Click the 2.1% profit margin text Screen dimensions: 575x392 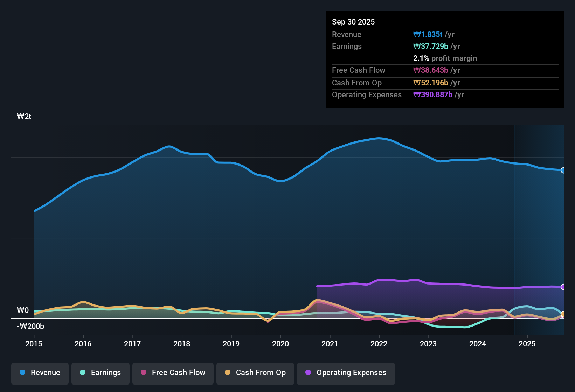pos(445,58)
